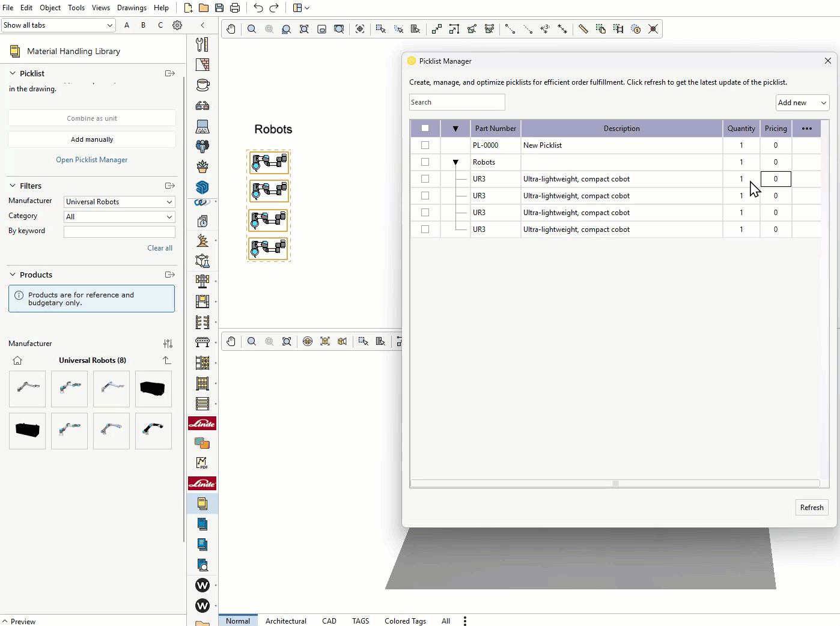Viewport: 840px width, 626px height.
Task: Redo the last action
Action: 274,8
